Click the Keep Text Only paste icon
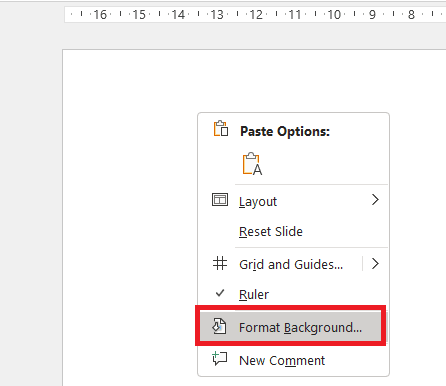446x386 pixels. point(252,164)
